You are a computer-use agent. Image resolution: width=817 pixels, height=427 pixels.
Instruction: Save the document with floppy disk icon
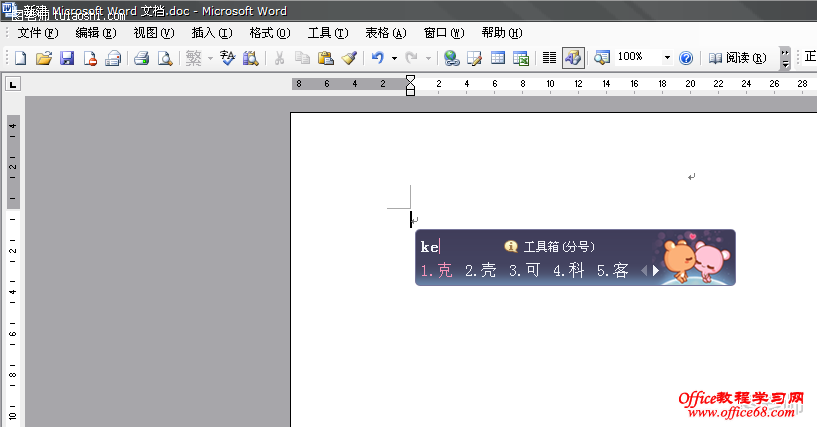coord(67,58)
